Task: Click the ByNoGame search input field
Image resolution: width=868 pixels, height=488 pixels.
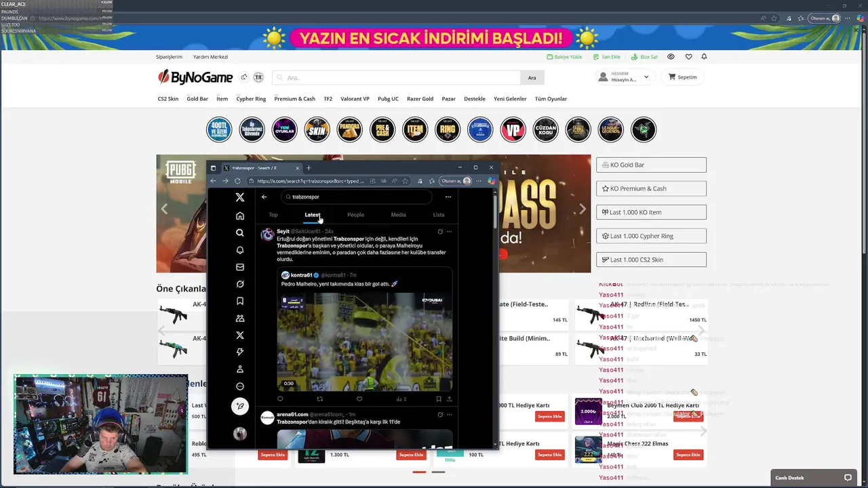Action: coord(396,78)
